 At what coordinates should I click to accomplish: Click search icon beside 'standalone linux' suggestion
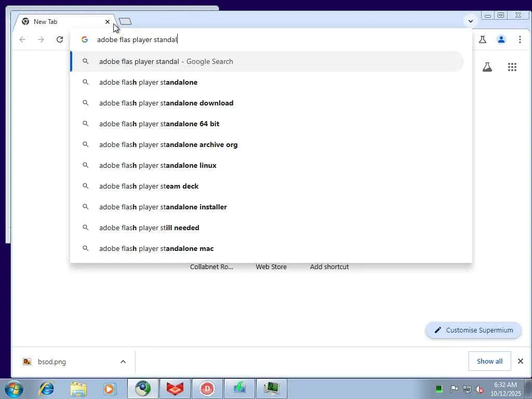point(86,165)
